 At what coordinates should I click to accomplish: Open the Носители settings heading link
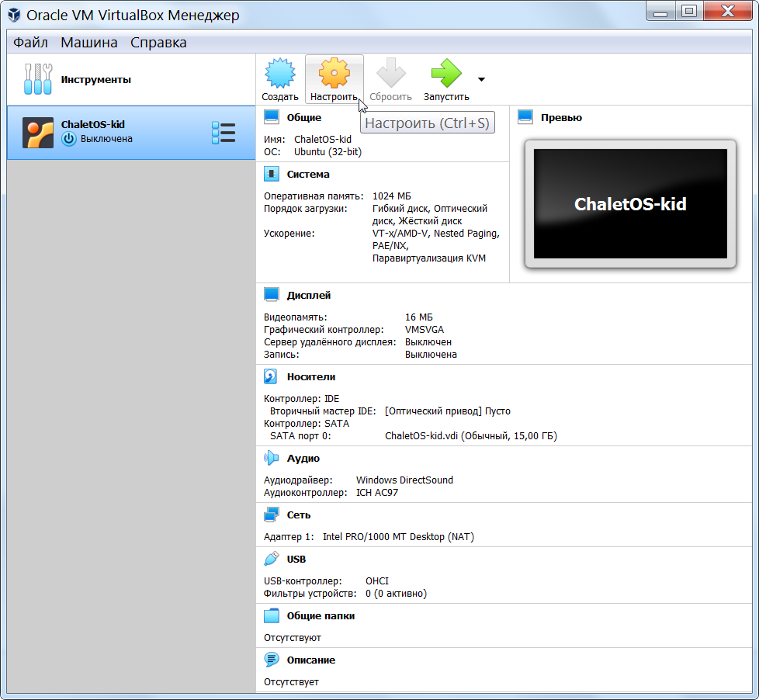click(310, 376)
